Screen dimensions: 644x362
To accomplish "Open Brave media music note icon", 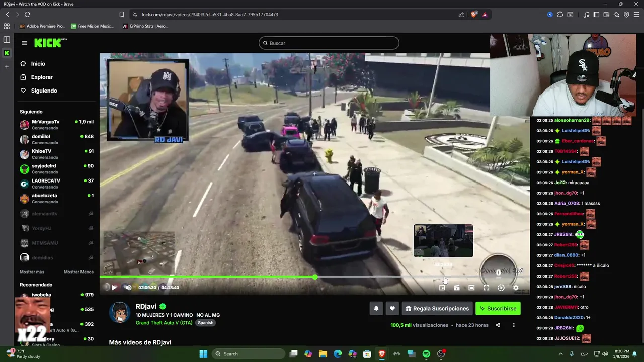I will coord(586,15).
